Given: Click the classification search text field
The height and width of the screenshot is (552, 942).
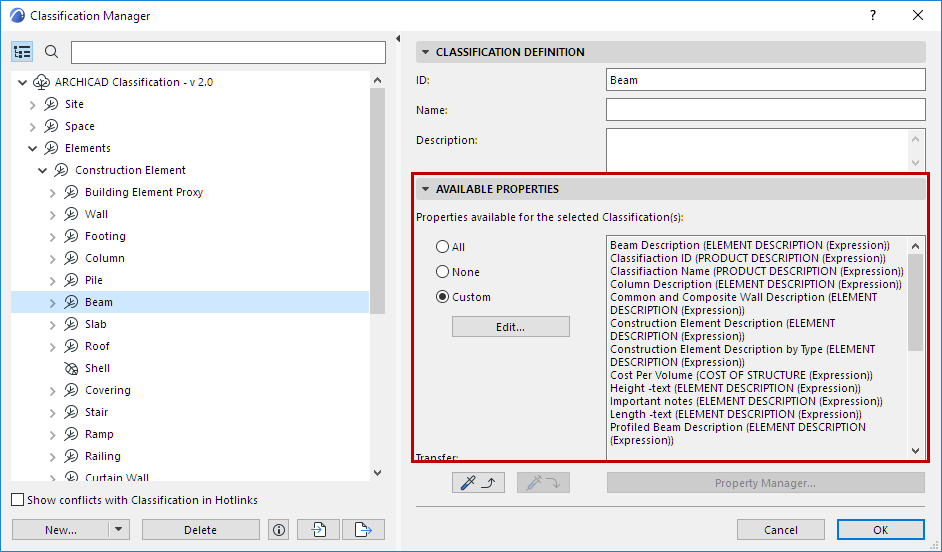Looking at the screenshot, I should pos(228,52).
